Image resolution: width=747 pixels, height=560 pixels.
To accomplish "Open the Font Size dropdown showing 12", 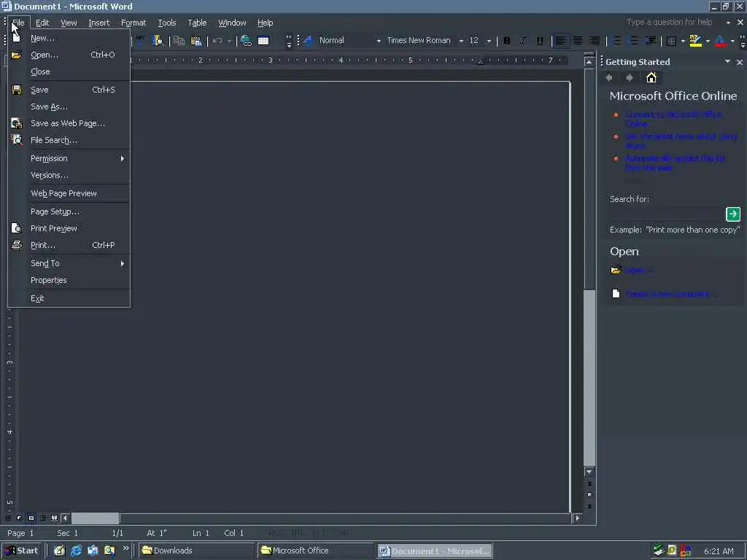I will pyautogui.click(x=489, y=41).
